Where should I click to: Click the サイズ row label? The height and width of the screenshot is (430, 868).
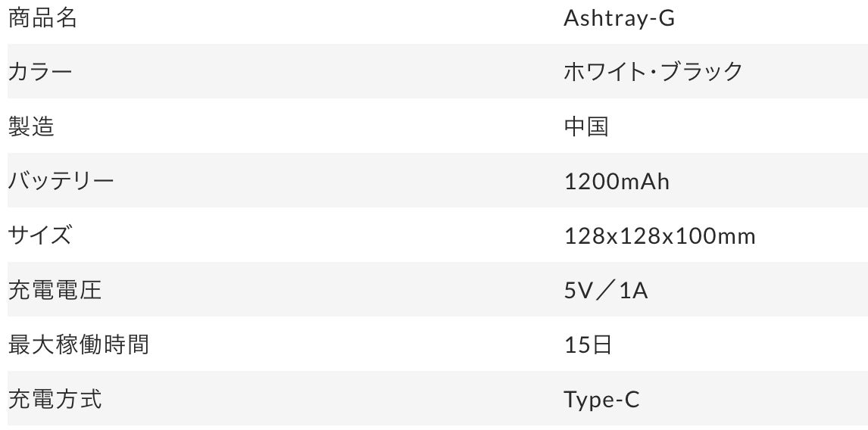tap(39, 235)
